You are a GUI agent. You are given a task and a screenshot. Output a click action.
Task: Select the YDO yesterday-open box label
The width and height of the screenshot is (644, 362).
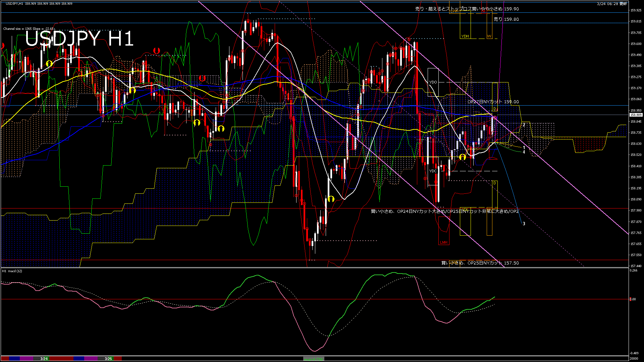coord(433,82)
